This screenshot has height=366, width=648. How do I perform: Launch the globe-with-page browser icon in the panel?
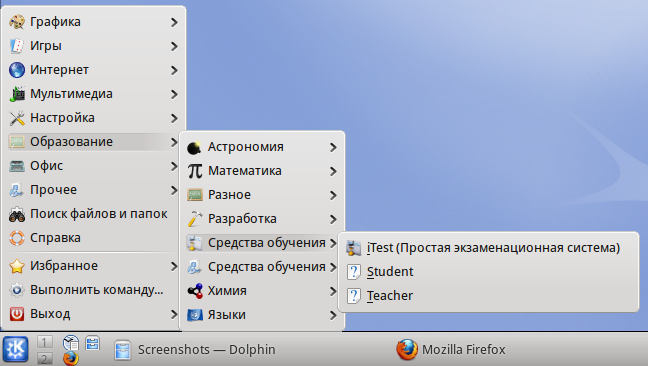click(x=71, y=342)
